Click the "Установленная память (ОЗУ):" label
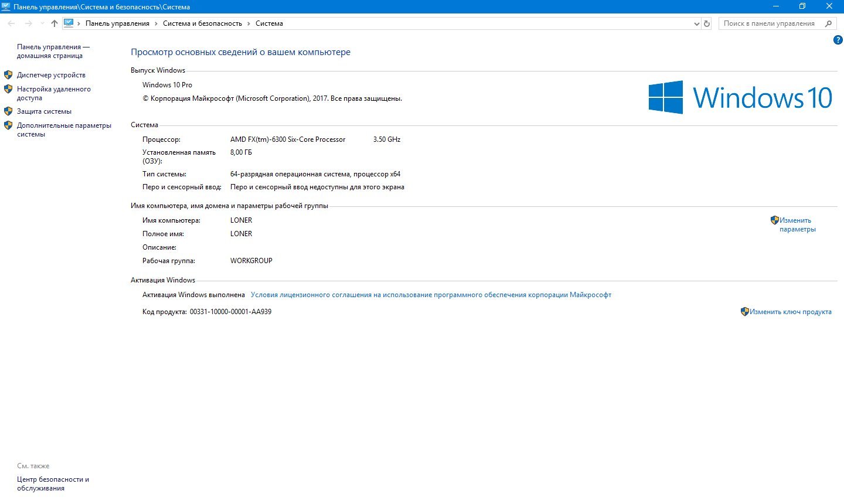 (x=179, y=156)
